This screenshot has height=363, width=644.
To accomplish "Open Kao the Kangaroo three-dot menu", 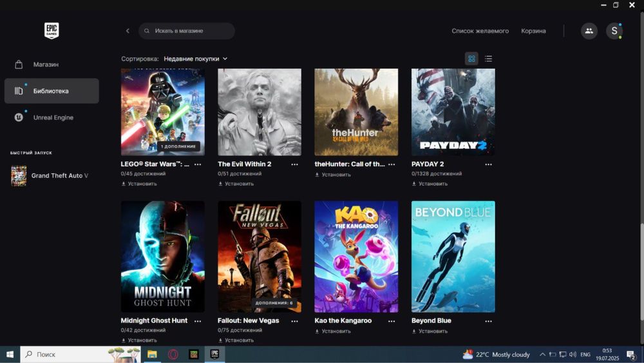I will click(x=392, y=321).
